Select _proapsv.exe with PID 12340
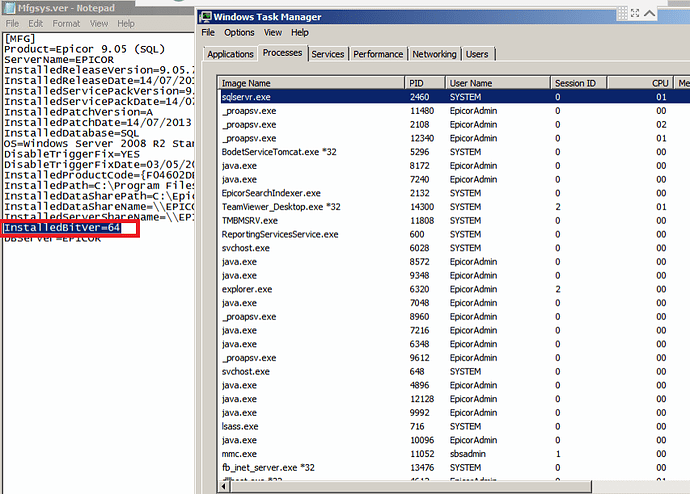This screenshot has width=690, height=494. click(455, 138)
